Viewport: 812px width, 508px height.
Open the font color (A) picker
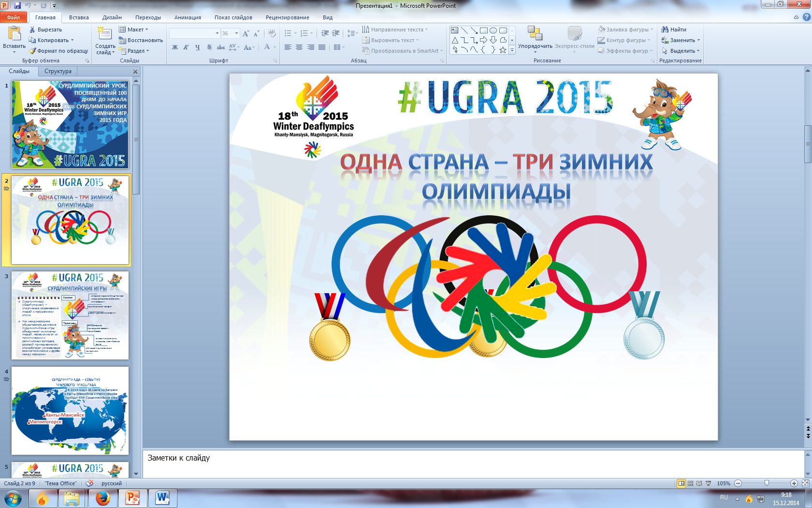267,47
